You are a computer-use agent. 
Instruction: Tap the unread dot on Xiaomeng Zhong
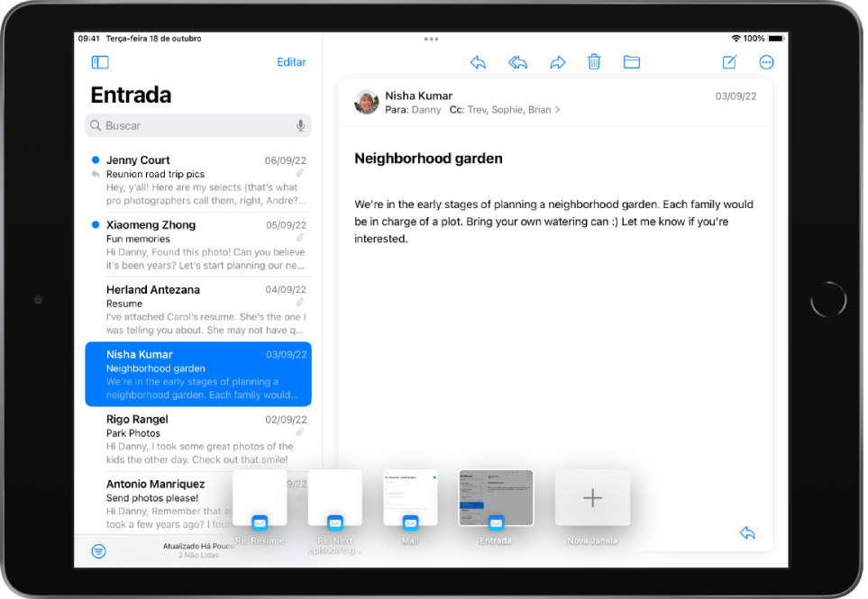[x=96, y=224]
